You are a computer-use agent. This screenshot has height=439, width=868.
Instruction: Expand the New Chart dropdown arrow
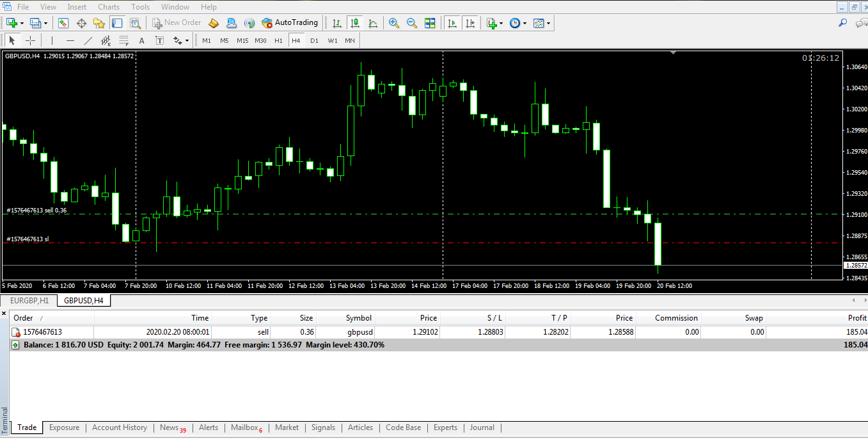click(x=22, y=23)
